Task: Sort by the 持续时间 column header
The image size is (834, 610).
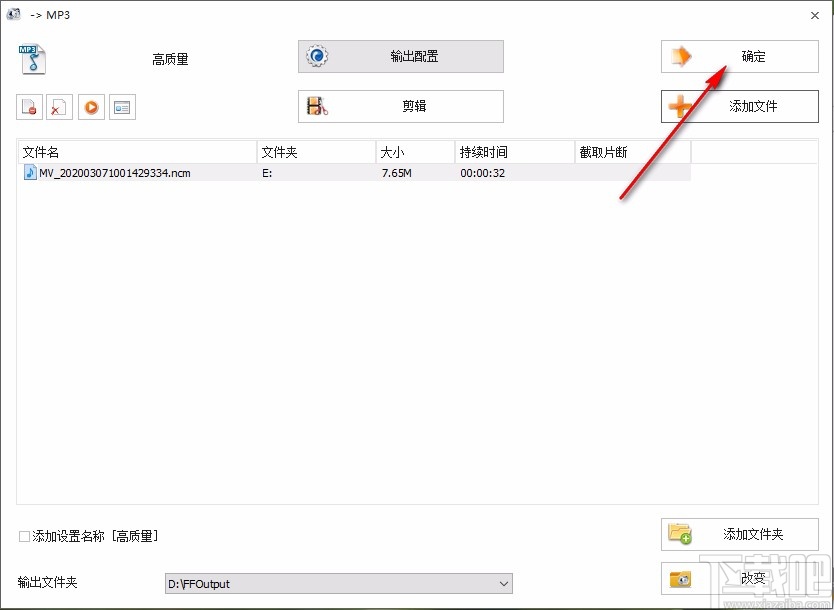Action: tap(515, 153)
